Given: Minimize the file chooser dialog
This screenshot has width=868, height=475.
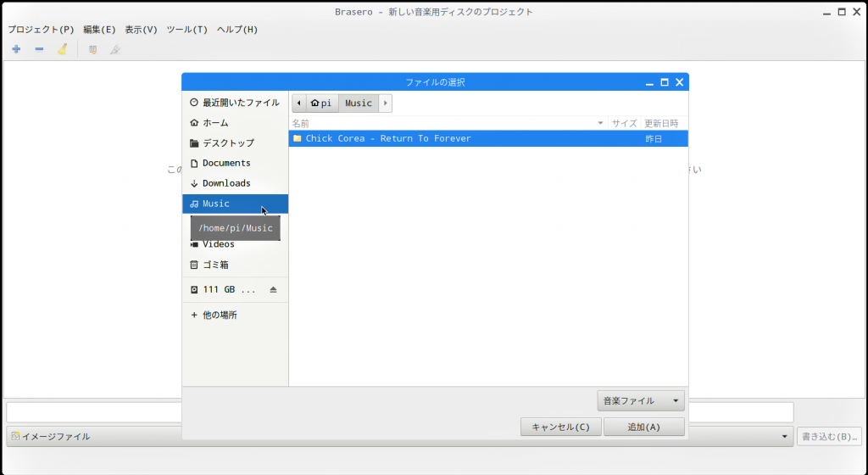Looking at the screenshot, I should point(650,82).
